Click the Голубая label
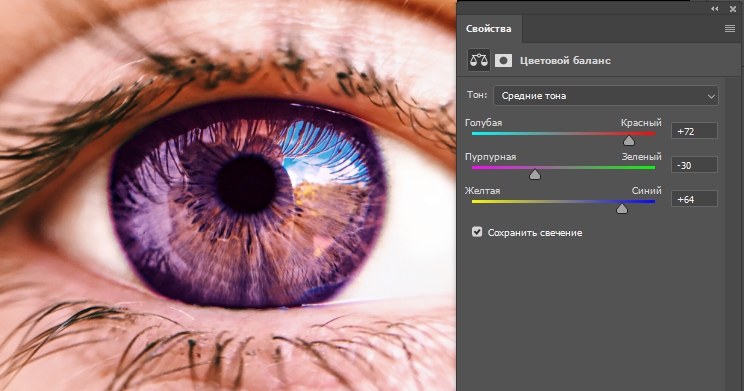The height and width of the screenshot is (391, 744). [483, 123]
